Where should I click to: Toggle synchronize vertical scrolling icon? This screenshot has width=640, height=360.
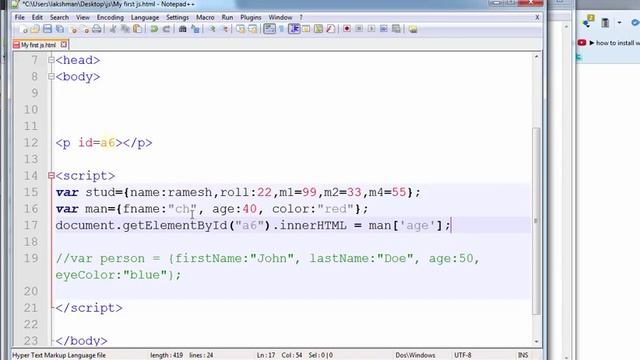240,29
